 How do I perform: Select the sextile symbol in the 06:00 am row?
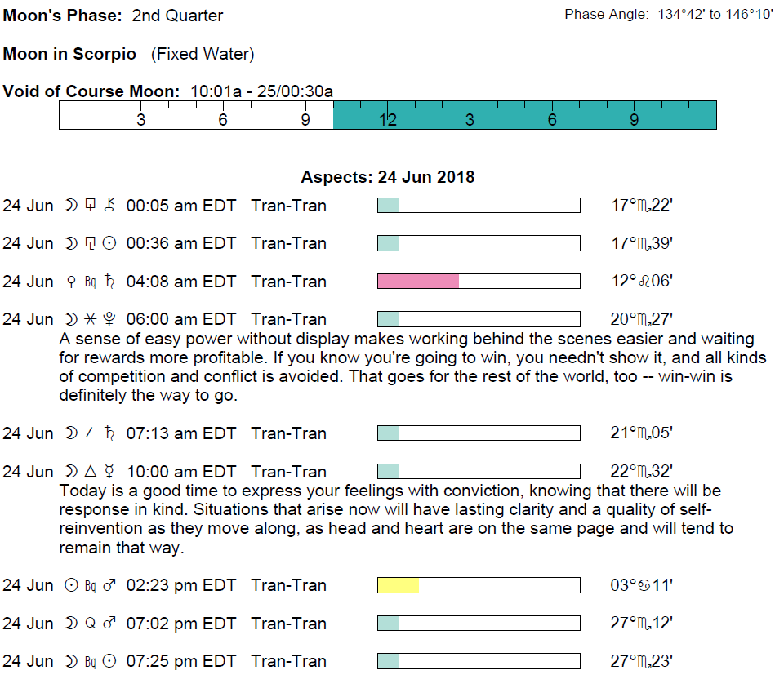click(91, 319)
